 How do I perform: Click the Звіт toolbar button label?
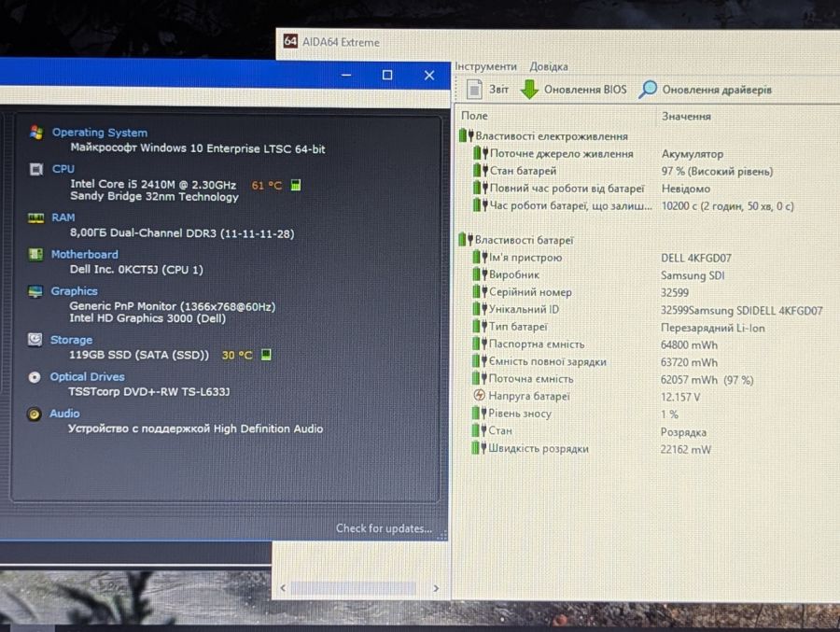click(498, 89)
